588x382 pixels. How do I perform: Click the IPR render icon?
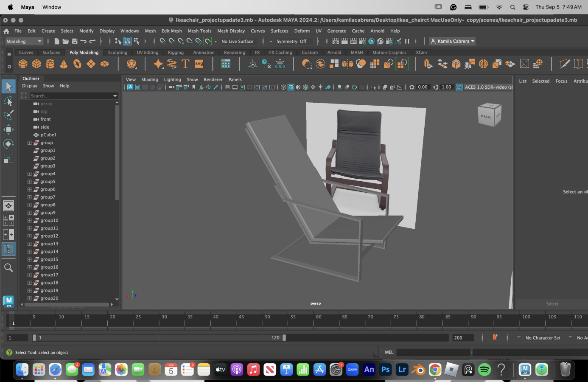point(353,41)
